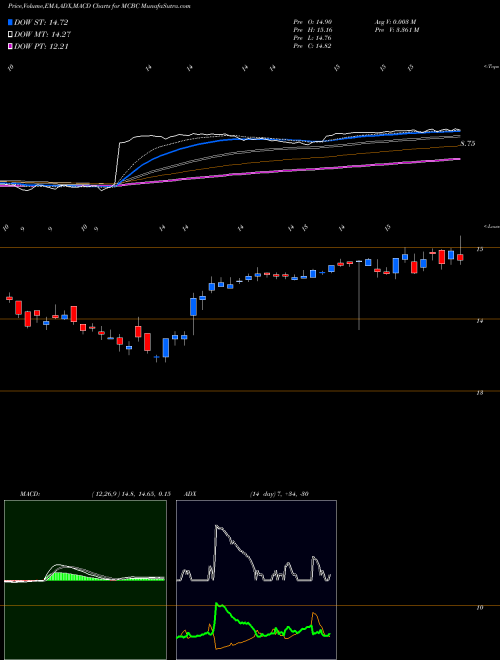This screenshot has width=500, height=660.
Task: Click the 'Pre L: 14.76' low value
Action: pos(313,38)
